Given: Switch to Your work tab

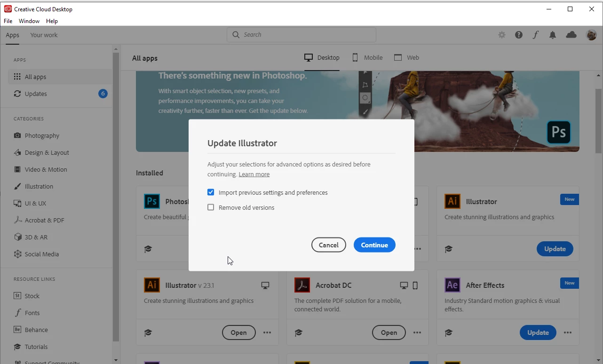Looking at the screenshot, I should (x=44, y=35).
